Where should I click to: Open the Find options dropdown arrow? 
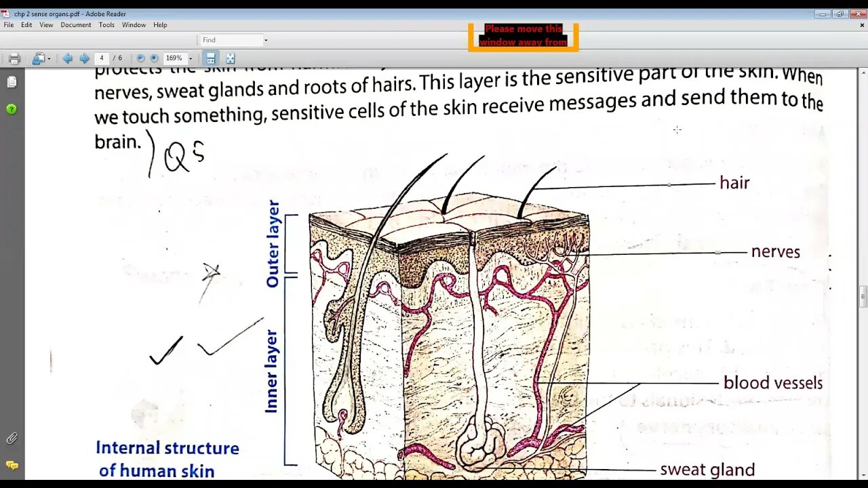pyautogui.click(x=266, y=40)
